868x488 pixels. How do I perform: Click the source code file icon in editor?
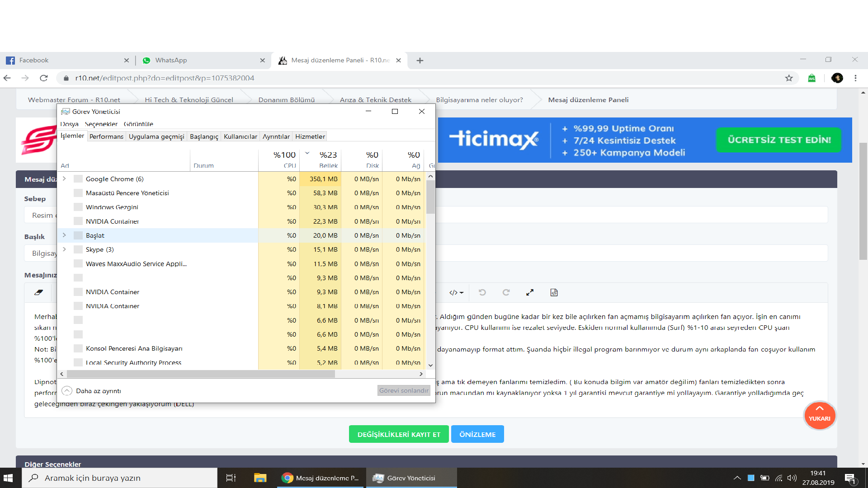click(554, 292)
